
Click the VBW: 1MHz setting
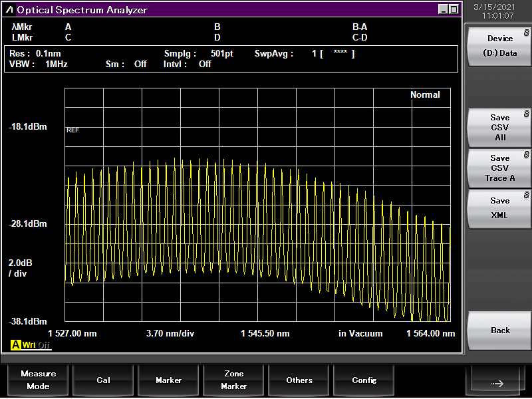click(39, 64)
